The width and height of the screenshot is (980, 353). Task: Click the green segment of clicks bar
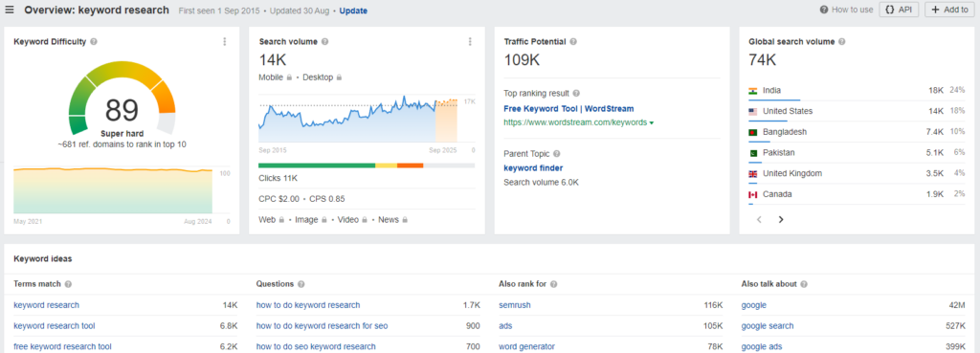click(x=317, y=165)
